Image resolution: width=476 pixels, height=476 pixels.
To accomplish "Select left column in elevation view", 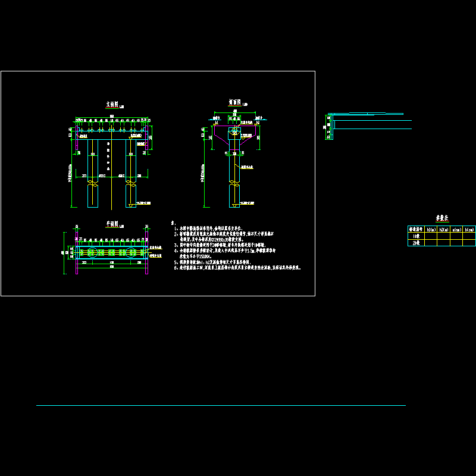I will coord(93,173).
